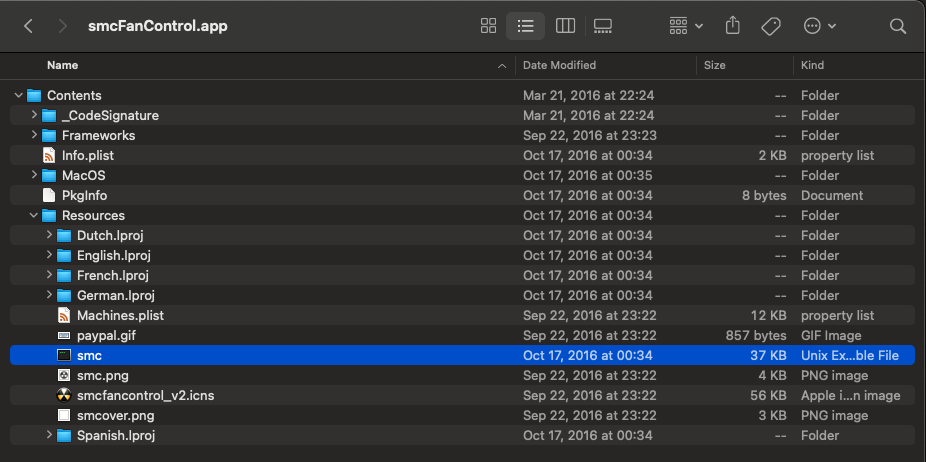
Task: Select the Machines.plist file icon
Action: pyautogui.click(x=64, y=315)
